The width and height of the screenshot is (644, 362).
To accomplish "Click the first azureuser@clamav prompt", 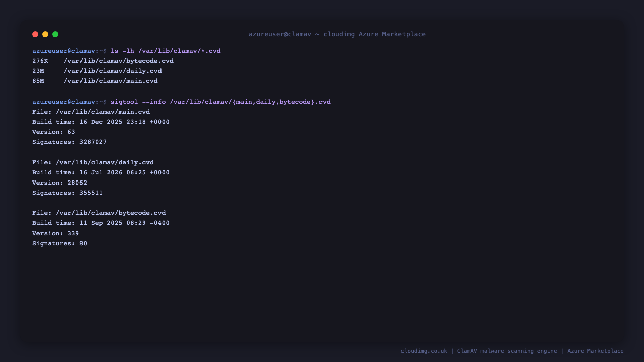I will (69, 51).
